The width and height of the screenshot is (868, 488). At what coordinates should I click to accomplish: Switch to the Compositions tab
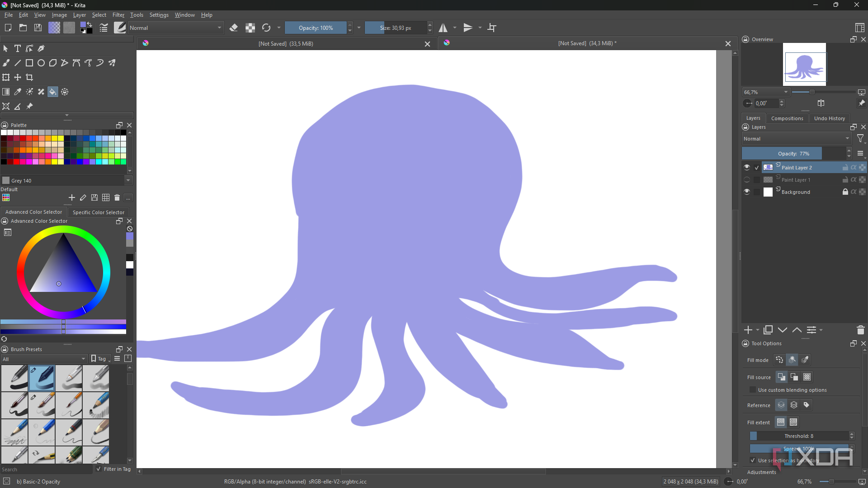(x=787, y=118)
